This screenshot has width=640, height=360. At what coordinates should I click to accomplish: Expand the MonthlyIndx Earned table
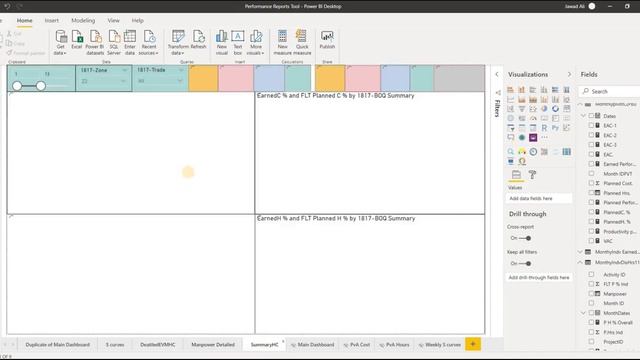pyautogui.click(x=580, y=252)
